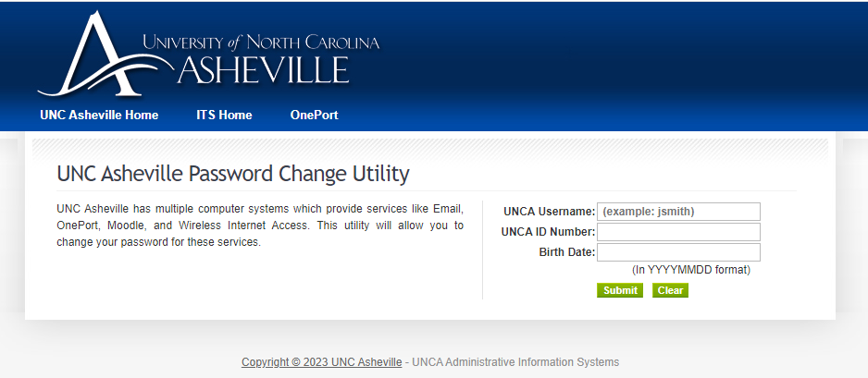Go to ITS Home in navigation bar
This screenshot has width=868, height=378.
click(224, 116)
